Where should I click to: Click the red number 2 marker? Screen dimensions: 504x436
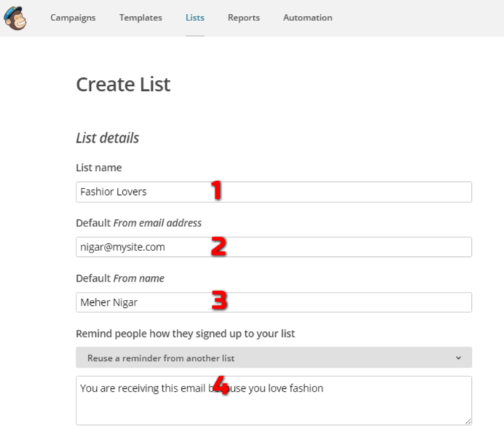coord(218,246)
